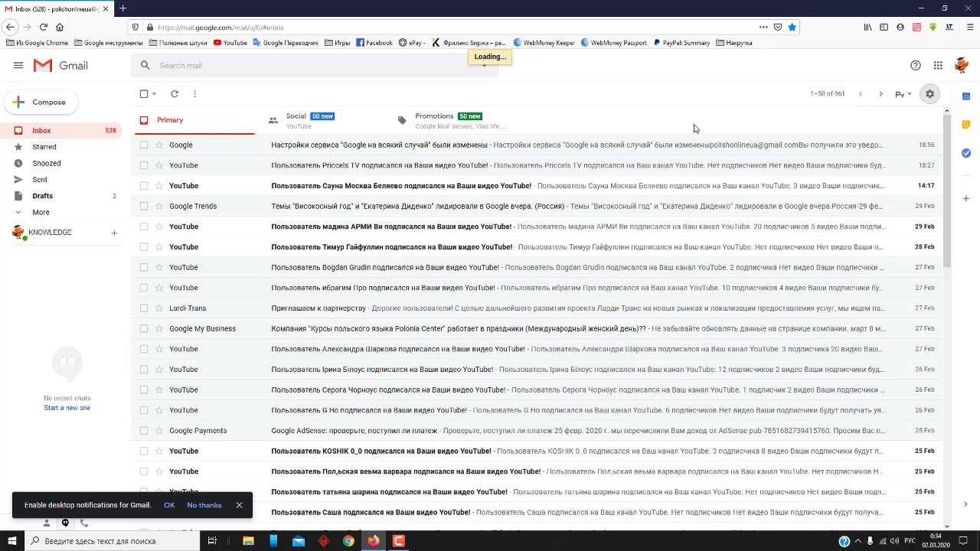This screenshot has height=551, width=980.
Task: Open the YouTube bookmark
Action: 230,43
